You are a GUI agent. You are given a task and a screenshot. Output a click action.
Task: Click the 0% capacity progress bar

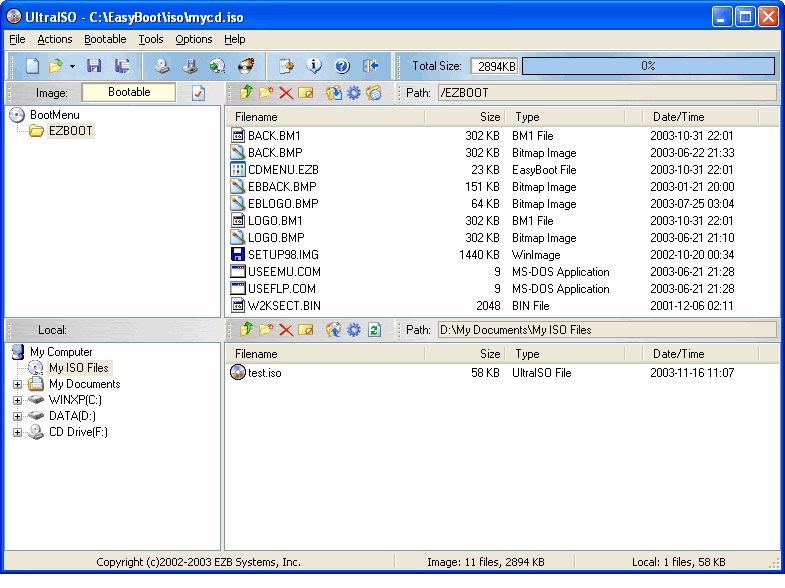point(648,66)
